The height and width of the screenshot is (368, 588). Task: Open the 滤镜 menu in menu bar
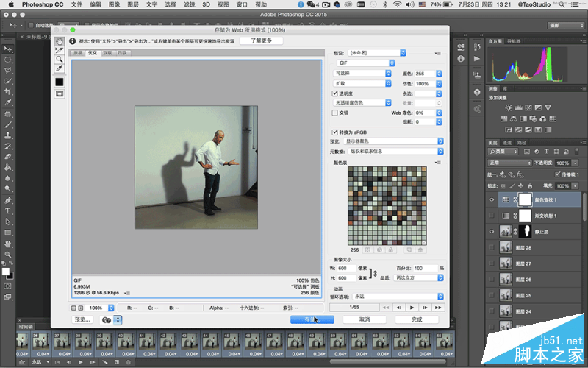point(190,4)
